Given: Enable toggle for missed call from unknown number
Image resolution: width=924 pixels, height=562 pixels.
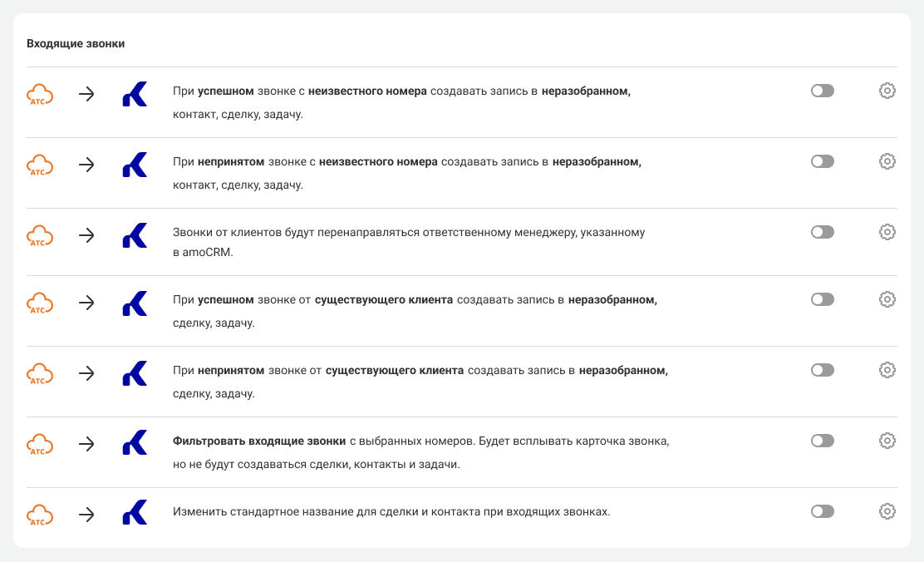Looking at the screenshot, I should click(822, 161).
